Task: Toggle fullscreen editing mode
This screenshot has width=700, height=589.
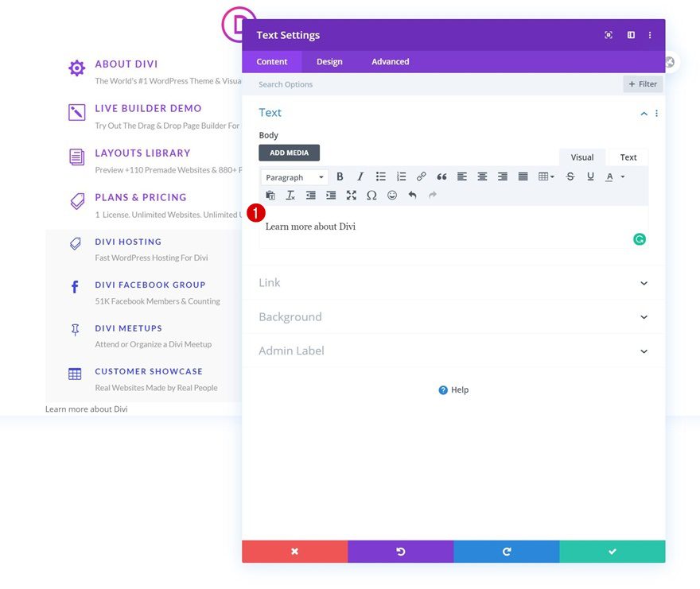Action: (x=352, y=195)
